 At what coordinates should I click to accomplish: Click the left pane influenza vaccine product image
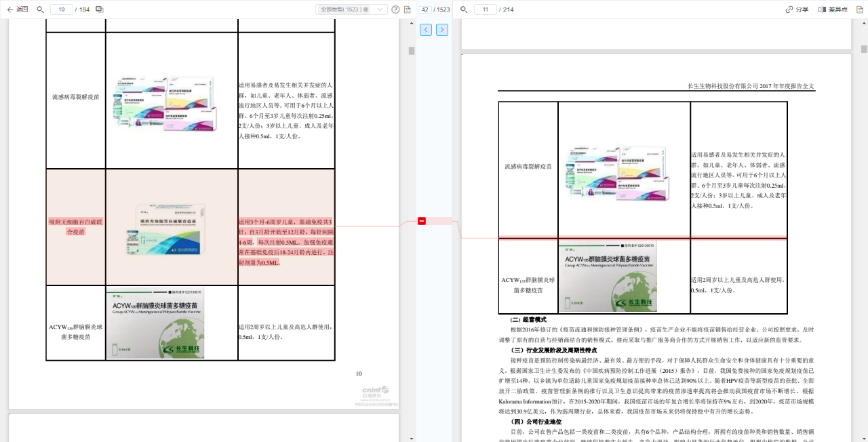(165, 104)
